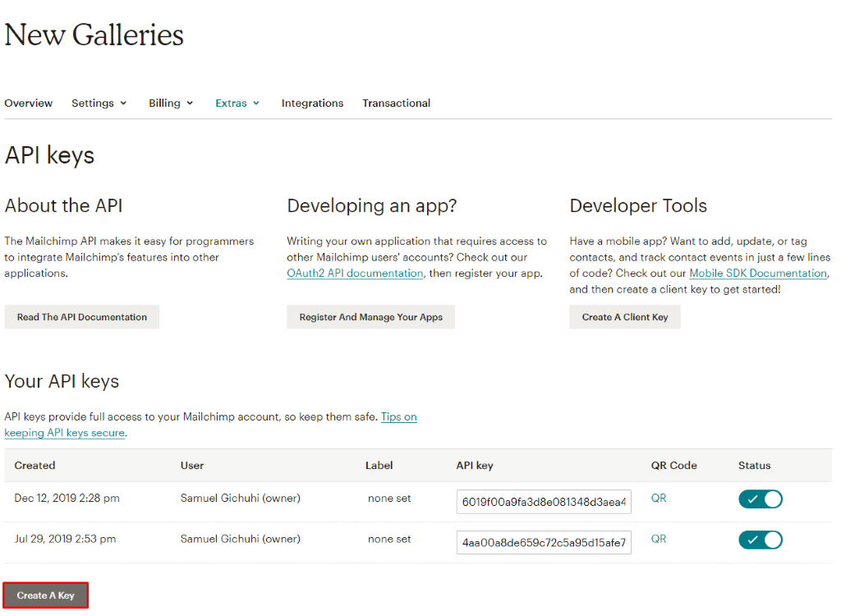Click the 'About the API' heading

[64, 206]
